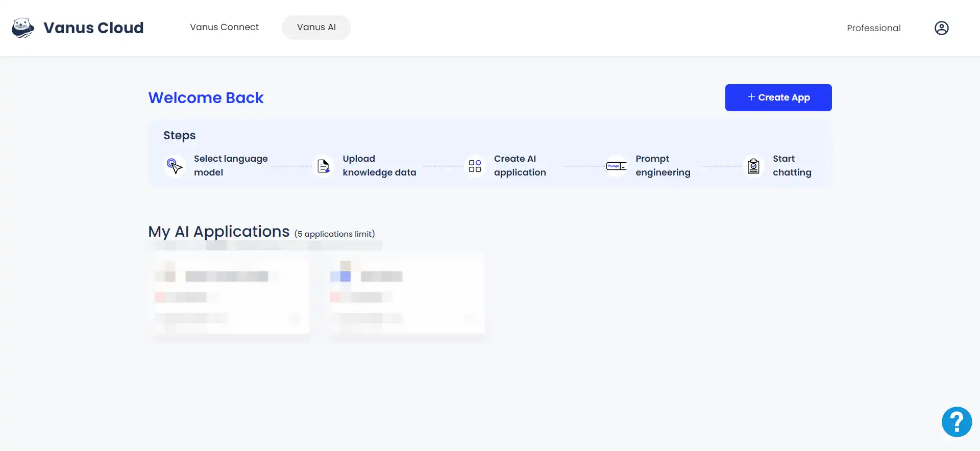Viewport: 980px width, 451px height.
Task: Click the Create App button
Action: pyautogui.click(x=778, y=97)
